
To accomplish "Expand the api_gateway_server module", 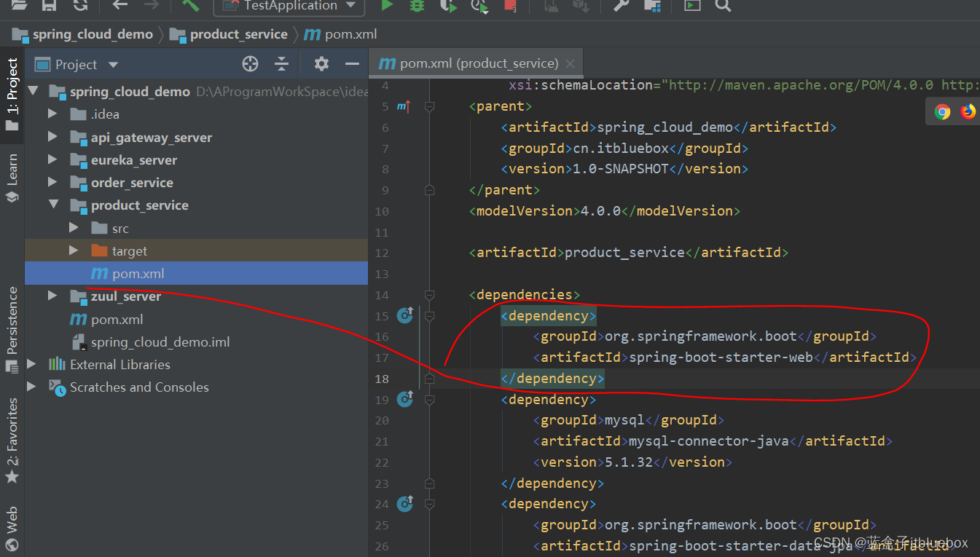I will 52,137.
